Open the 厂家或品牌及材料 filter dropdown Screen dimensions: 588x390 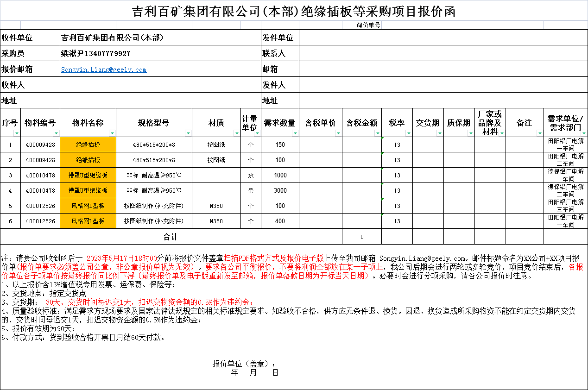(502, 133)
